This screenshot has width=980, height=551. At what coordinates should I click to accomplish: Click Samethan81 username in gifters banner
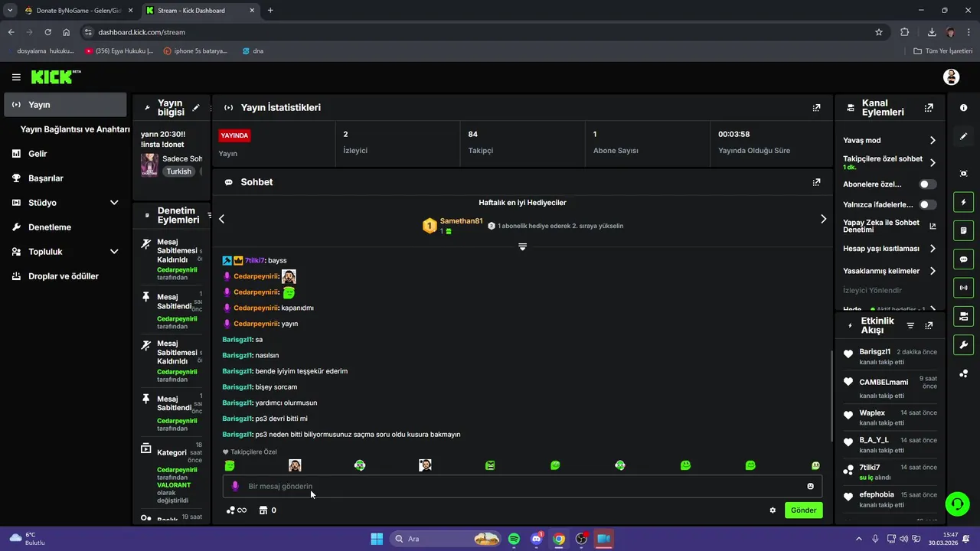pyautogui.click(x=461, y=221)
